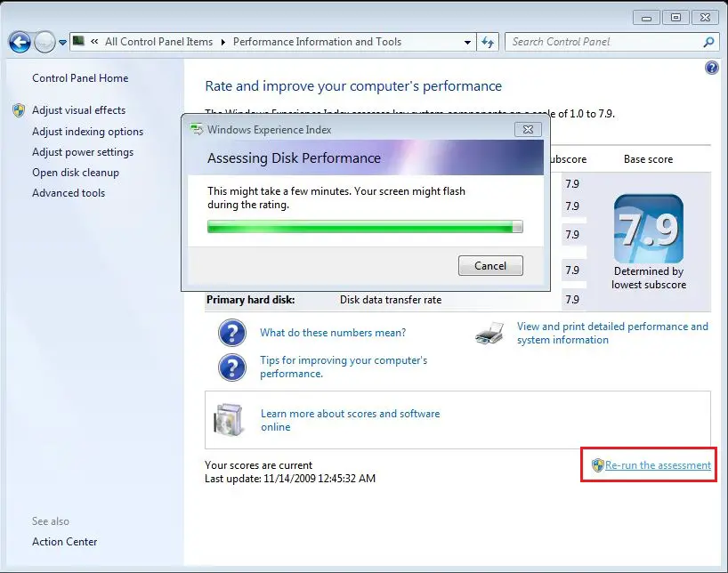Click the Primary hard disk row label
This screenshot has width=728, height=573.
click(251, 300)
